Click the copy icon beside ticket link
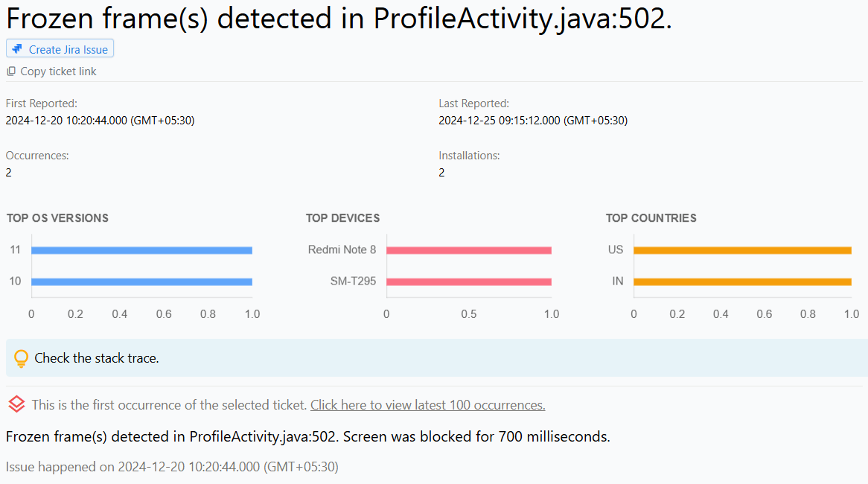 [11, 71]
